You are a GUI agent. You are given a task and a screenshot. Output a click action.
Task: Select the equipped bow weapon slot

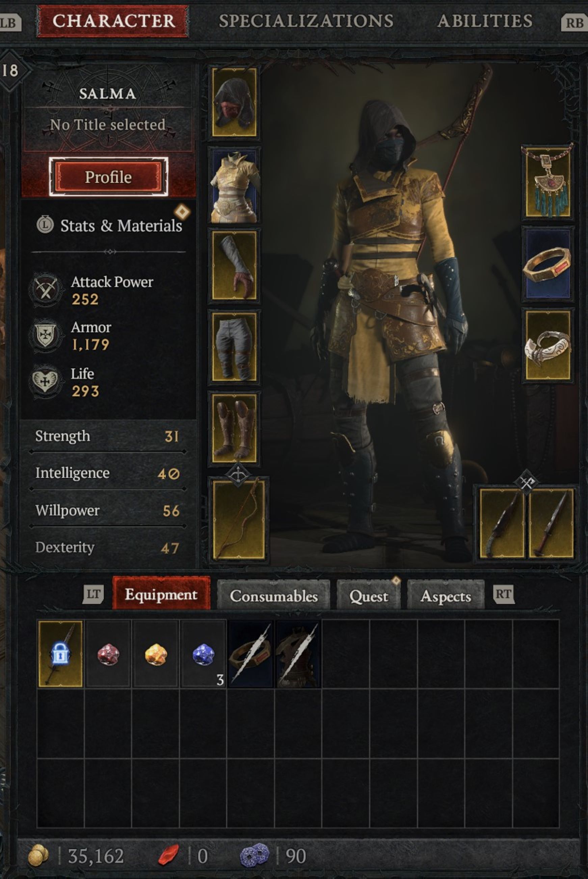point(239,520)
